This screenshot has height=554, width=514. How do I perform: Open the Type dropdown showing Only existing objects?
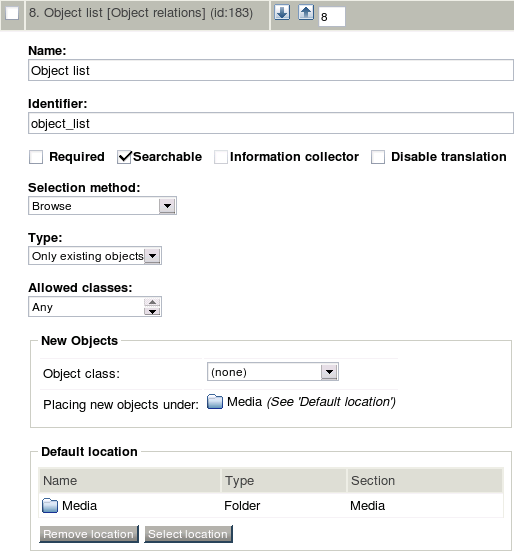pos(95,256)
